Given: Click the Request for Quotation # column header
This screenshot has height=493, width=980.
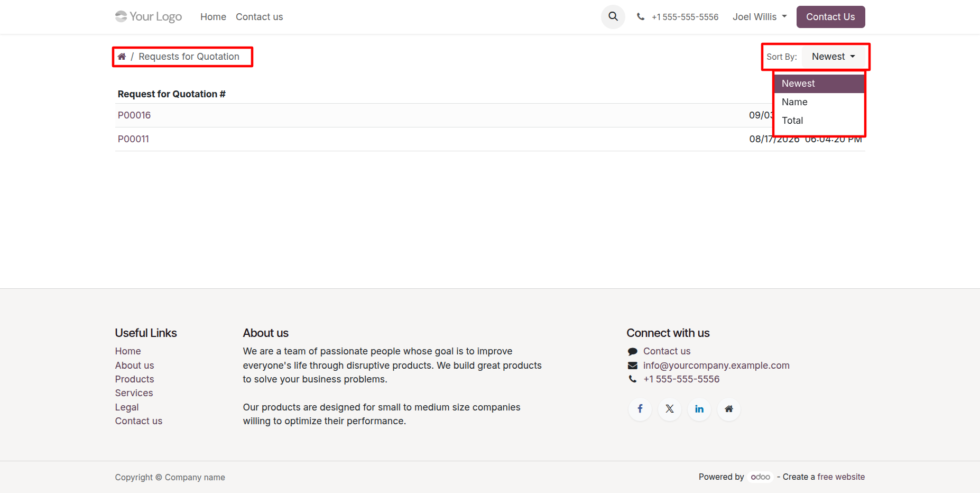Looking at the screenshot, I should (x=172, y=94).
